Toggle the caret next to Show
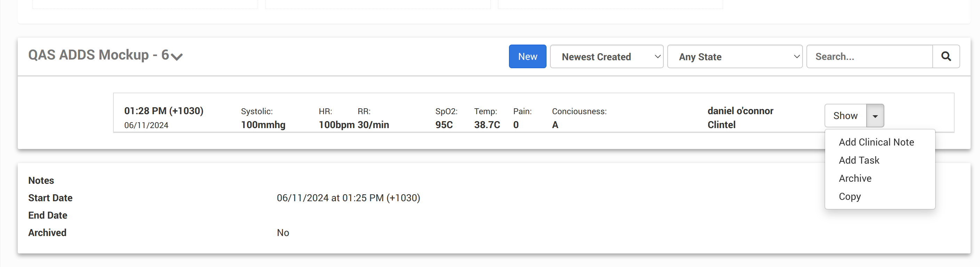The height and width of the screenshot is (267, 980). 875,116
